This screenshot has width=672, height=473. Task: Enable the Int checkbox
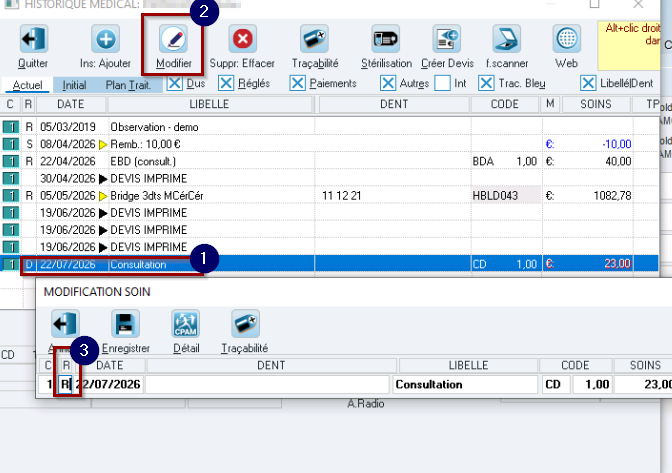click(442, 83)
